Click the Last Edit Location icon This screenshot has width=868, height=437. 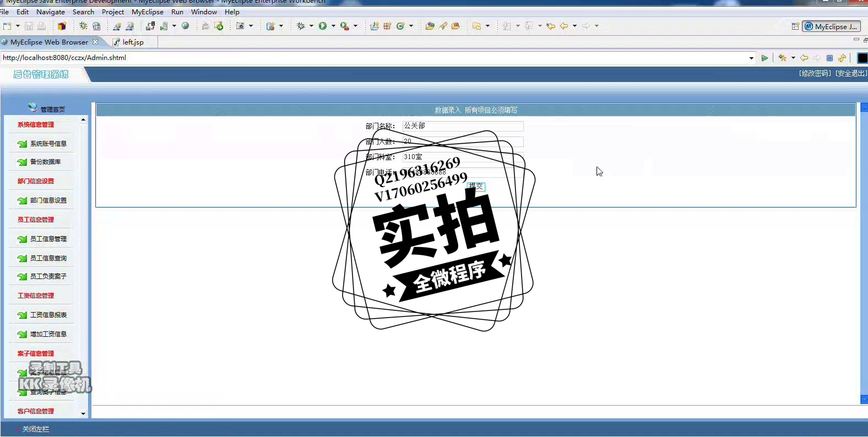click(551, 26)
